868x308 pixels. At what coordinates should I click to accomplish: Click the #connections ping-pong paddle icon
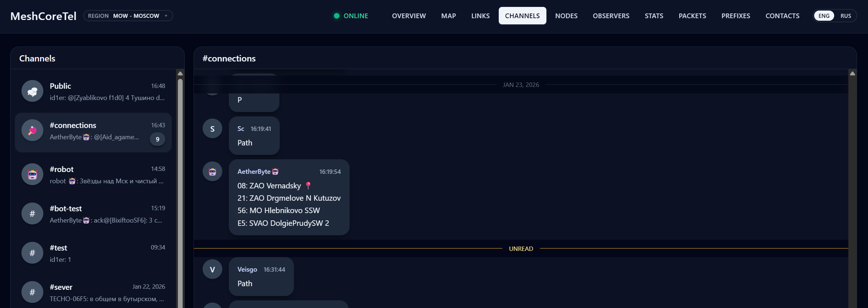32,131
